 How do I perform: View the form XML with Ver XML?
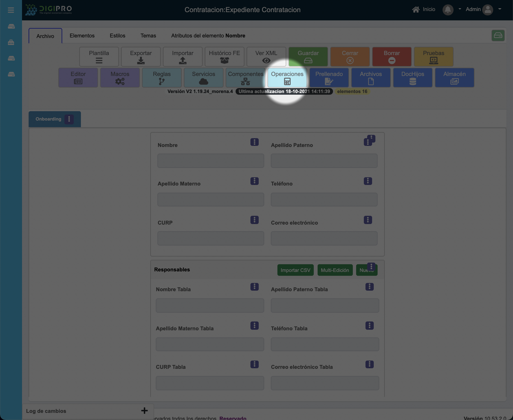click(x=266, y=57)
